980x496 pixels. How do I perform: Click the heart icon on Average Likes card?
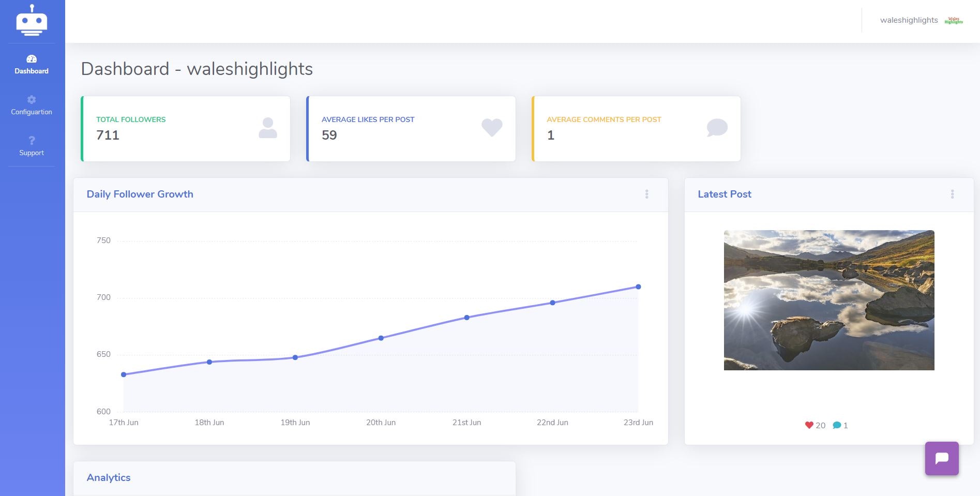[491, 128]
